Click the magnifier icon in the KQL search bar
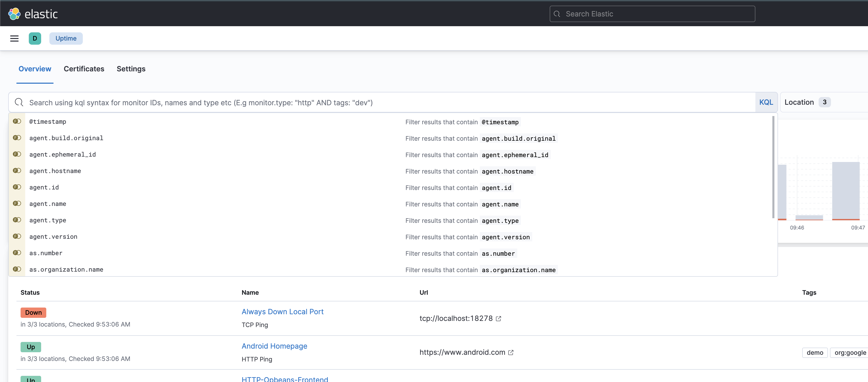868x382 pixels. pyautogui.click(x=19, y=102)
